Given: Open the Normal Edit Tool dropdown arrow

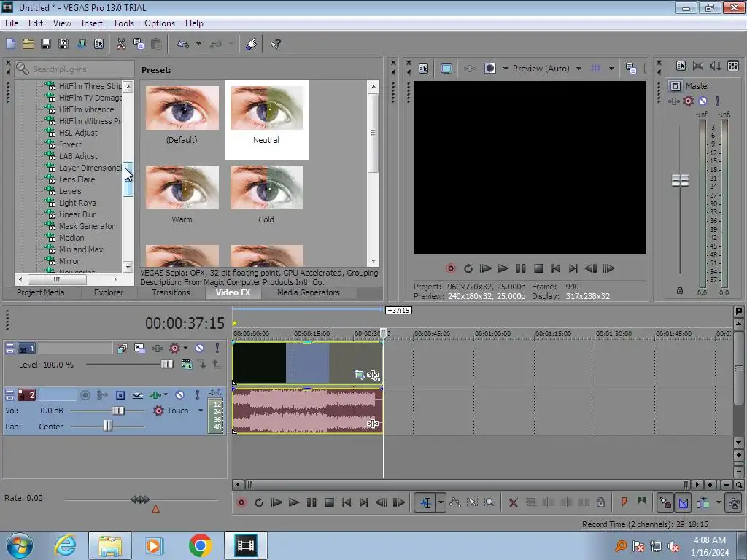Looking at the screenshot, I should coord(441,502).
